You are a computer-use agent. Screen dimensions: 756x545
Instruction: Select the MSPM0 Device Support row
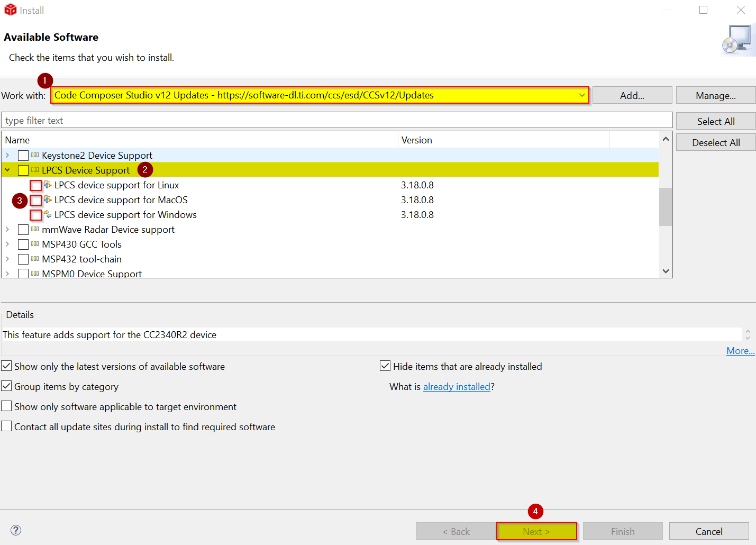coord(331,273)
